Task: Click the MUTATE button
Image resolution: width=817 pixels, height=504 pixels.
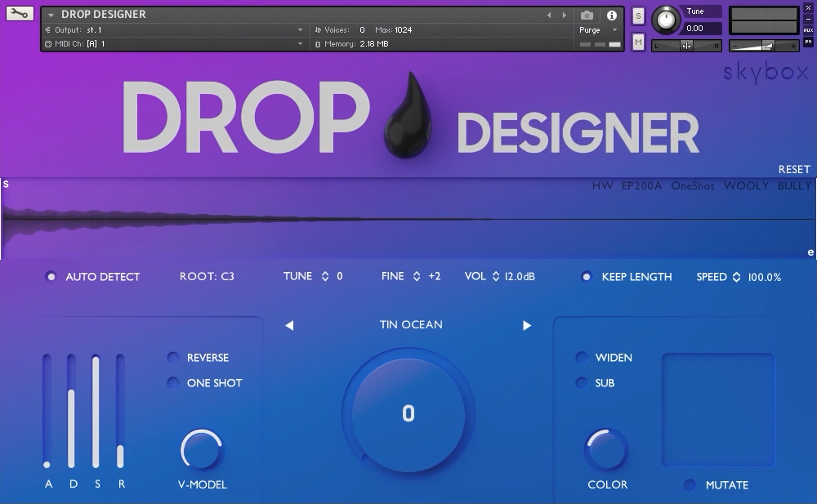Action: click(690, 485)
